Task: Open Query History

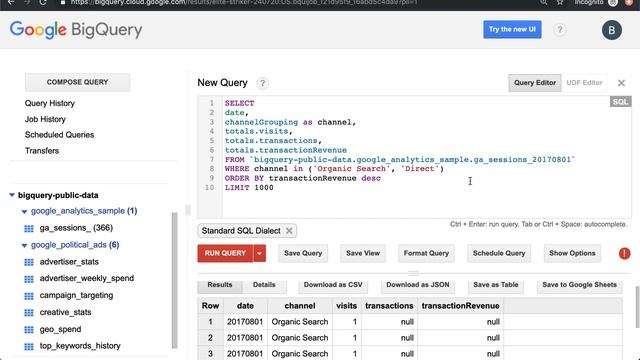Action: 50,103
